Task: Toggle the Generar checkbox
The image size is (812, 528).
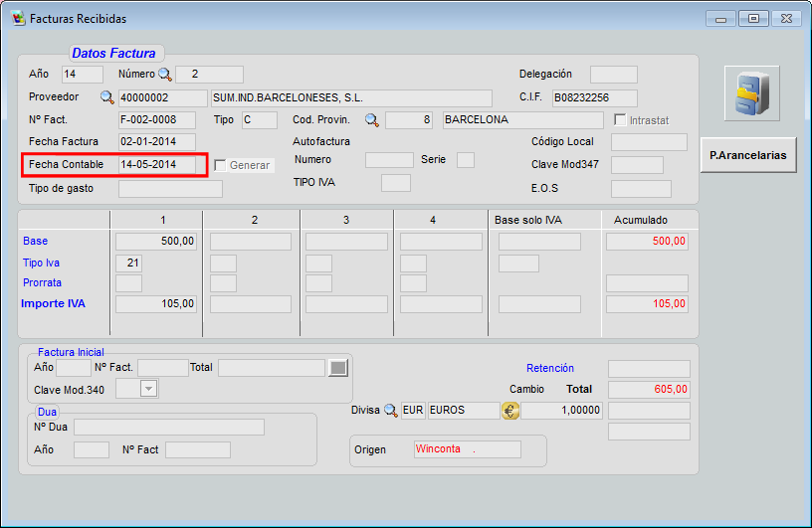Action: point(220,165)
